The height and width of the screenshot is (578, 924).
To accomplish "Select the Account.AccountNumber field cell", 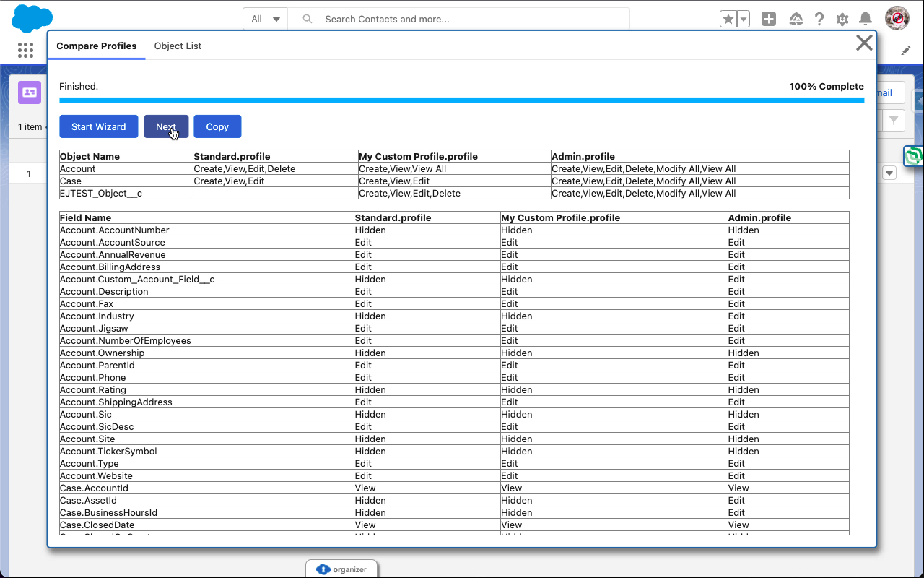I will 206,230.
